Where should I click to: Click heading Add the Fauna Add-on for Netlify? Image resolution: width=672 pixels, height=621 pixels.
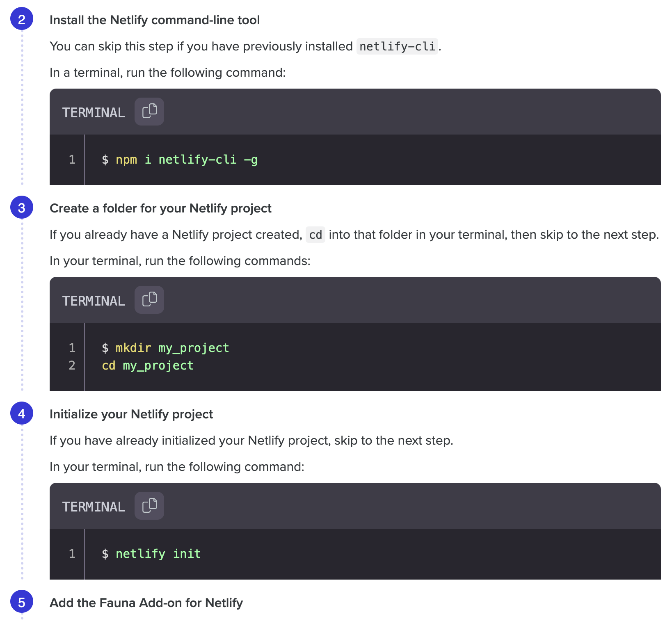click(146, 603)
